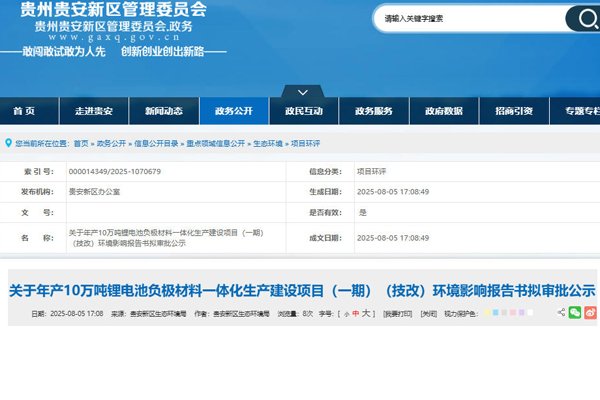Click the article headline 关于年产10万吨锂电池负极材料
Screen dimensions: 600x400
[x=302, y=291]
